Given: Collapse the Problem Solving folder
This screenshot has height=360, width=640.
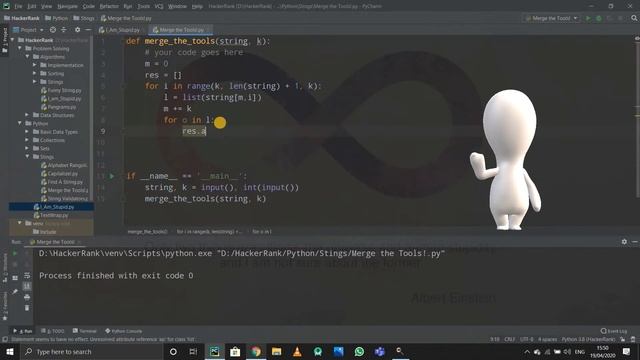Looking at the screenshot, I should (x=20, y=48).
